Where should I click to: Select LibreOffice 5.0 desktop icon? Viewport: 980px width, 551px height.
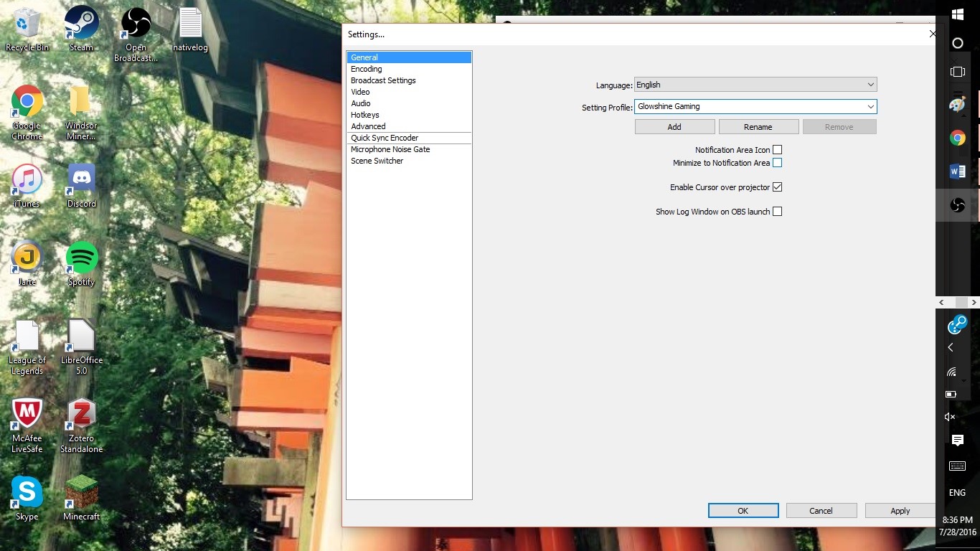(81, 347)
